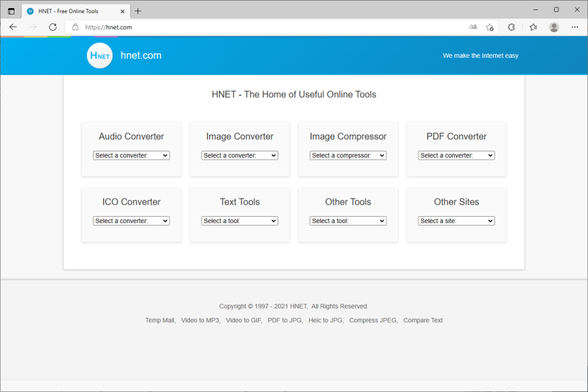588x392 pixels.
Task: Open the Compare Text link
Action: click(423, 320)
